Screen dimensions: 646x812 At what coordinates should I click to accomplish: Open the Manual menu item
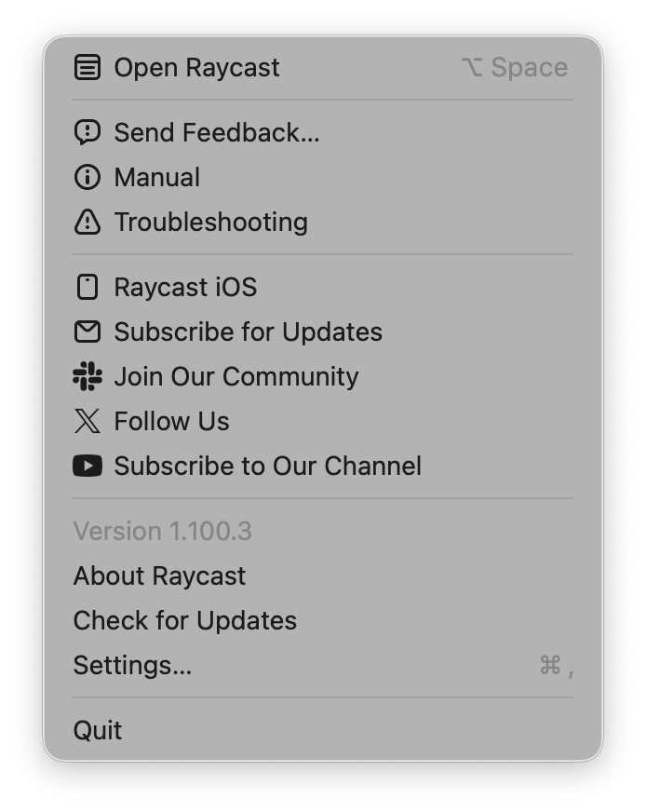click(x=323, y=177)
